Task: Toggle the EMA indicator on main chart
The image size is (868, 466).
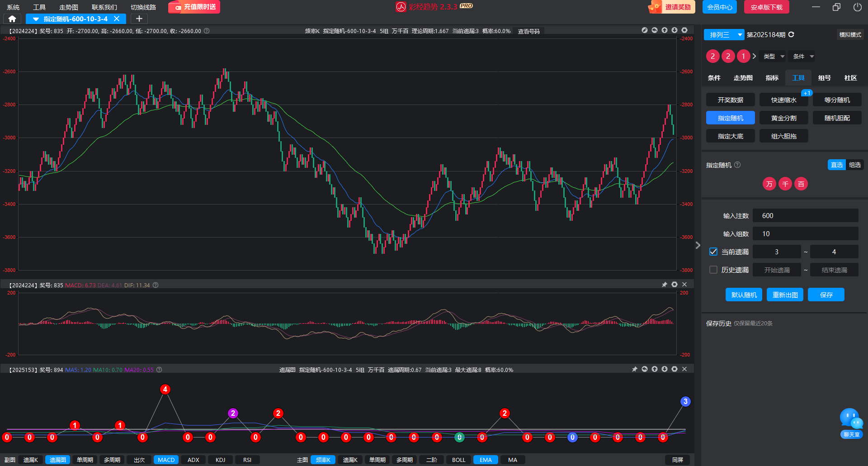Action: [486, 460]
